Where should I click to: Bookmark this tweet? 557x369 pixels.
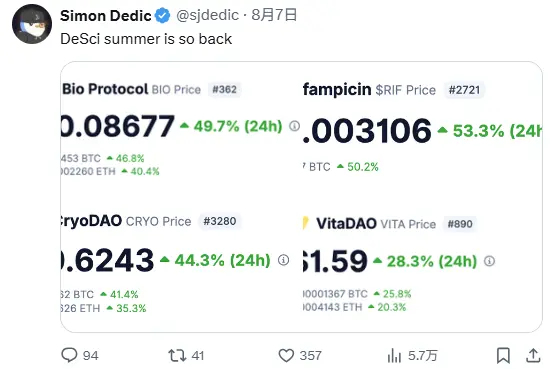point(503,355)
